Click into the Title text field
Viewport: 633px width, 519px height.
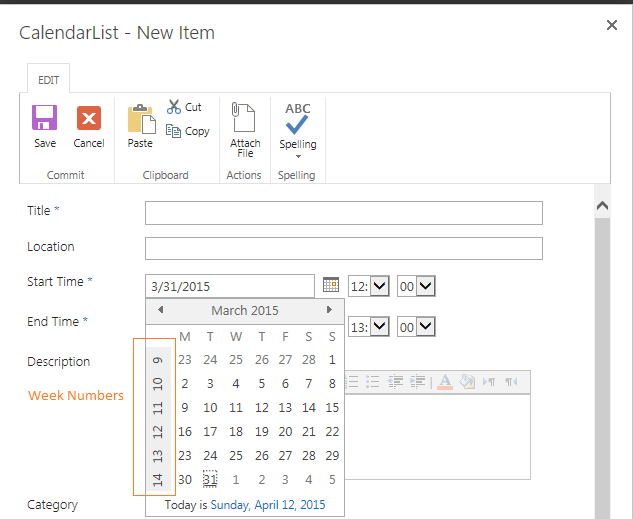(343, 213)
